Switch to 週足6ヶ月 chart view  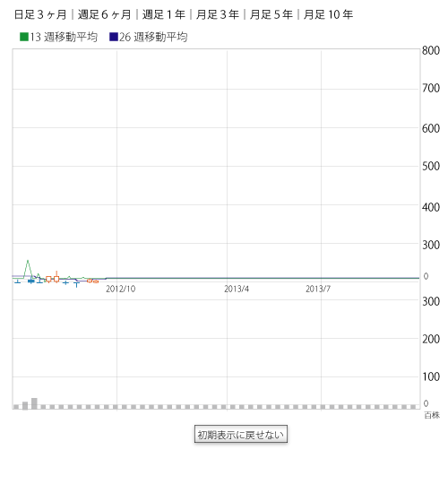(x=104, y=14)
